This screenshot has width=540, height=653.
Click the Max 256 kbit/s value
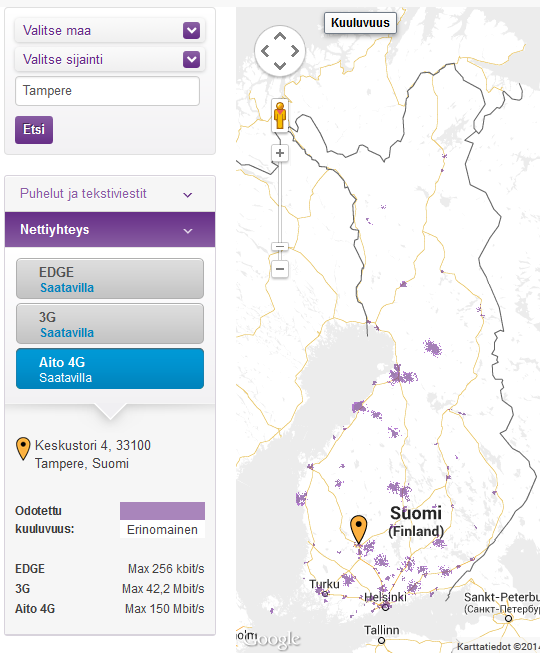point(166,568)
